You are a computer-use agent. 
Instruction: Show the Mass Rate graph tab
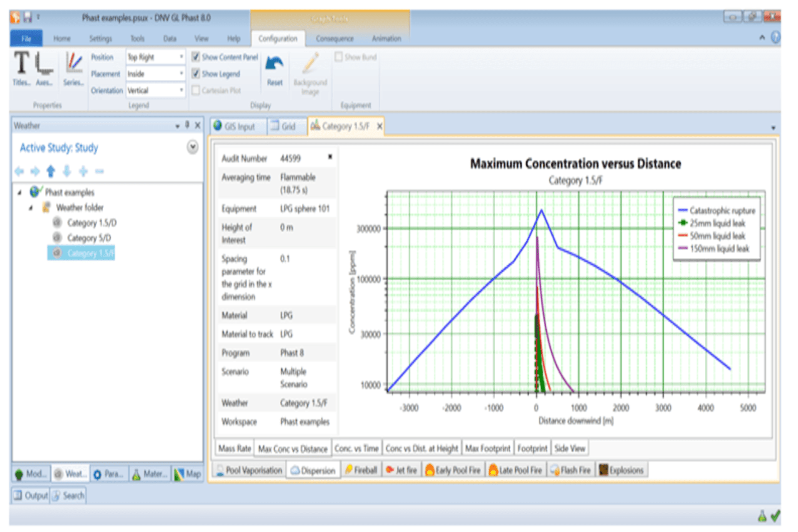tap(234, 448)
